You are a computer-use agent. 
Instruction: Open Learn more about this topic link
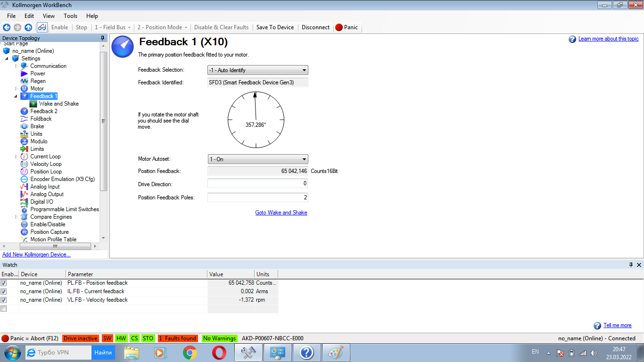(x=609, y=39)
